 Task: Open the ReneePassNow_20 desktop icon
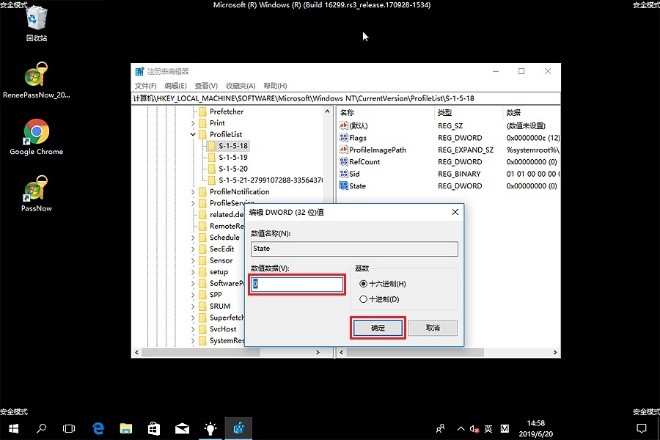36,80
